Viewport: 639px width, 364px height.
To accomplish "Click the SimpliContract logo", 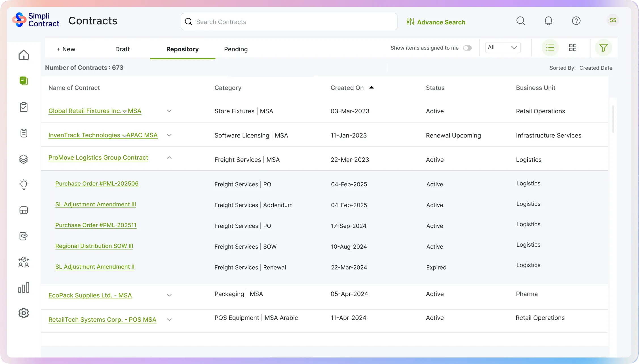I will [x=36, y=20].
